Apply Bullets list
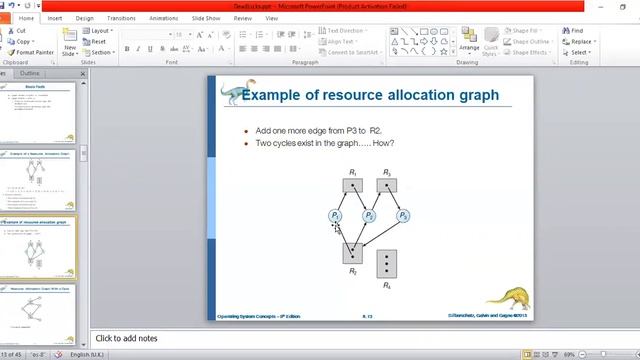Screen dimensions: 640x360 click(244, 35)
